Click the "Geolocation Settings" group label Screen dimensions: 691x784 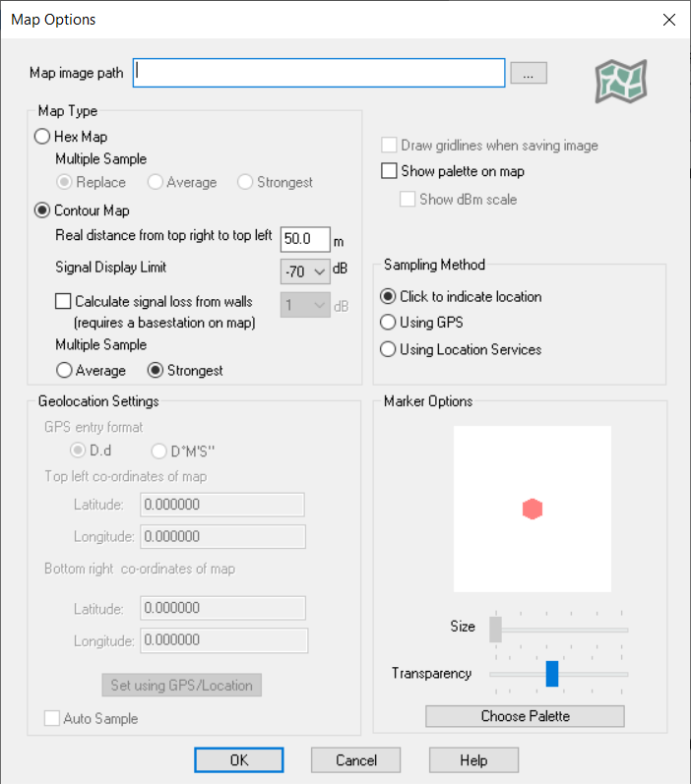(x=98, y=401)
